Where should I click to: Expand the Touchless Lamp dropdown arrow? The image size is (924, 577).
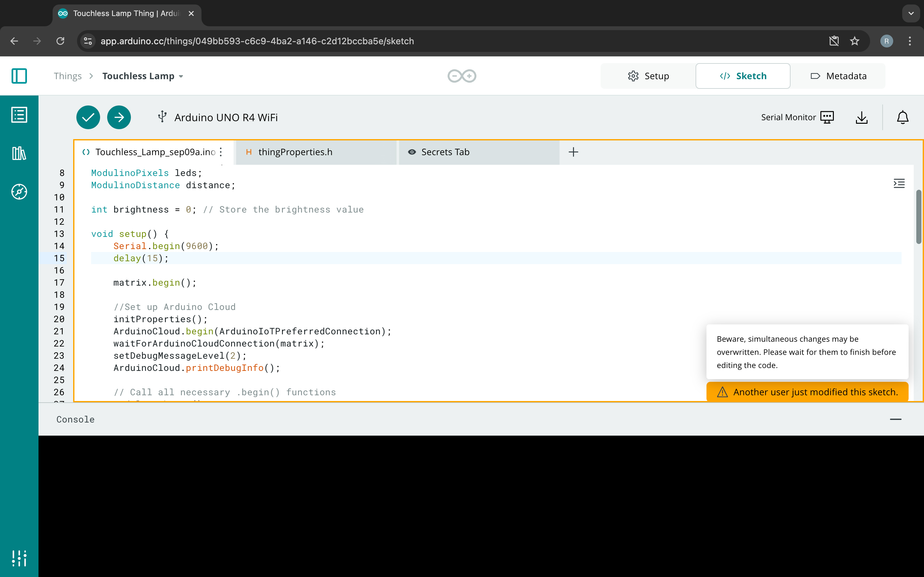(x=181, y=76)
